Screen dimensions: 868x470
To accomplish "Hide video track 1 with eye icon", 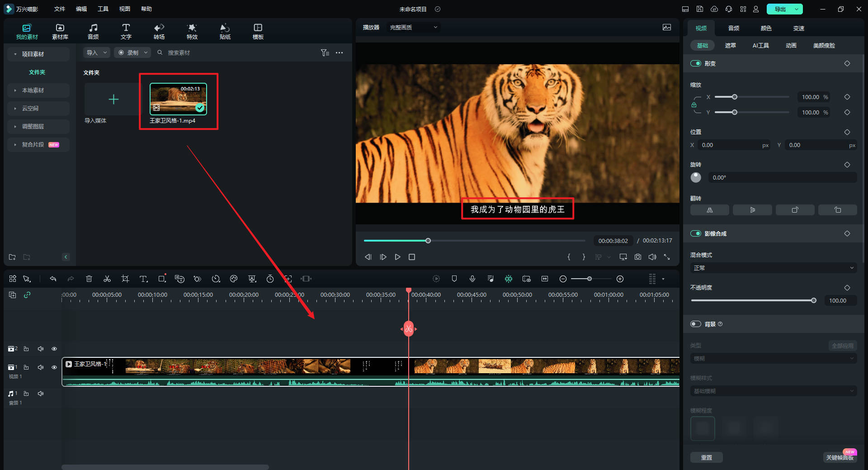I will coord(54,367).
